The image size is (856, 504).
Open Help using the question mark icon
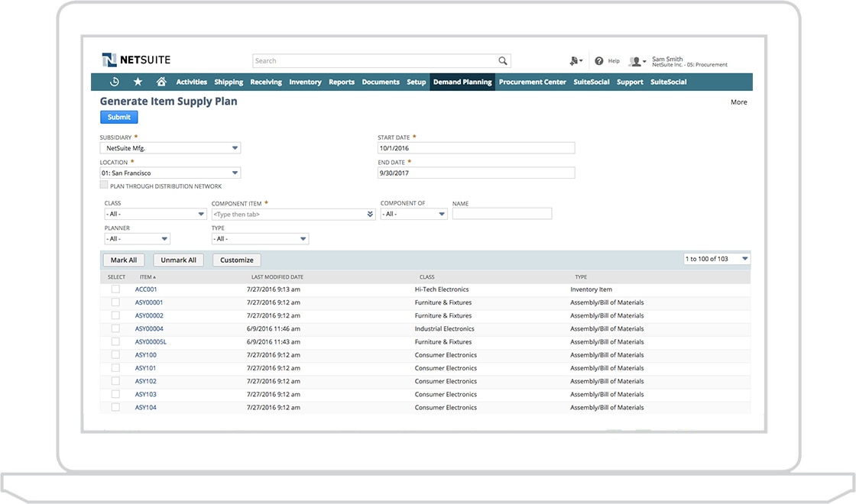pyautogui.click(x=600, y=60)
